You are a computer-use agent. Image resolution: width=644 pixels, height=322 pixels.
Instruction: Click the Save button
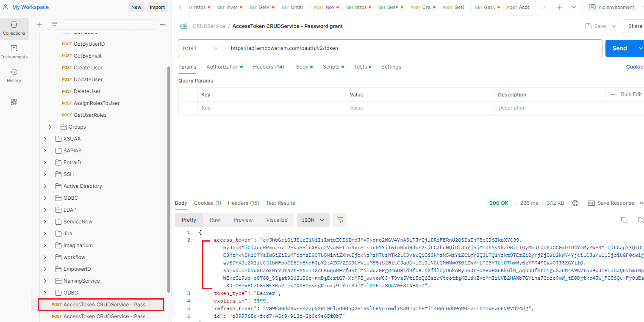(596, 26)
